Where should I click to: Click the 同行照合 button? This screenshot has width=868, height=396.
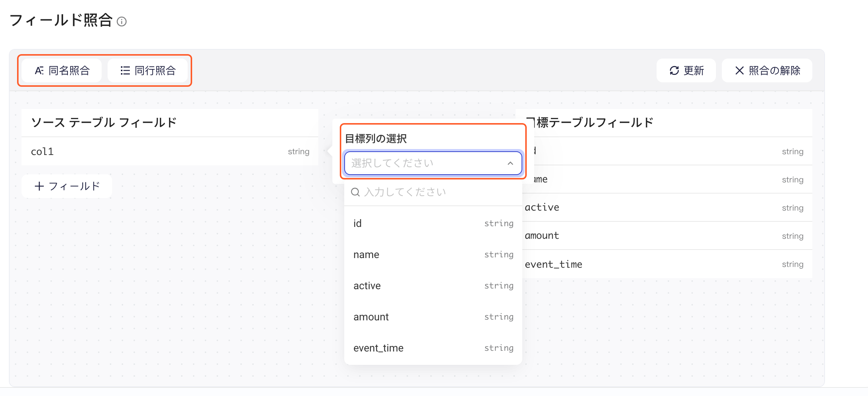pyautogui.click(x=148, y=70)
